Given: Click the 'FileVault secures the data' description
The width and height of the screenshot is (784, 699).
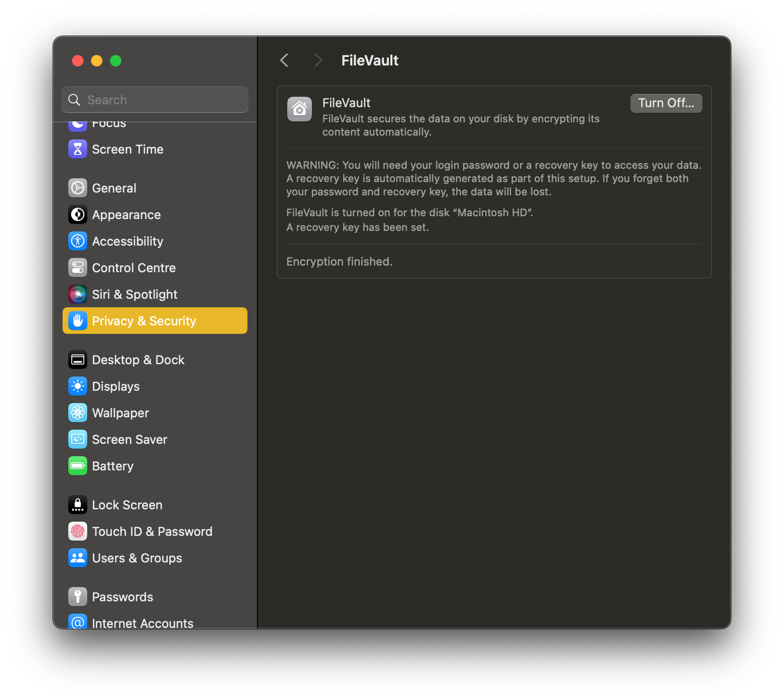Looking at the screenshot, I should (461, 125).
